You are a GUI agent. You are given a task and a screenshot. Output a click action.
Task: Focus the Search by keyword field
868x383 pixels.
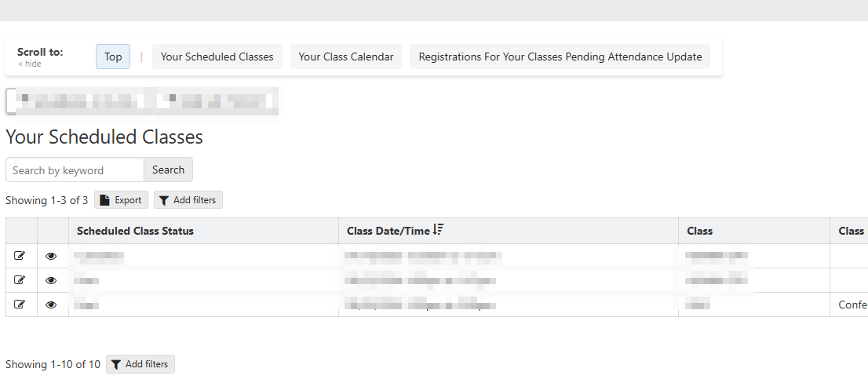coord(75,170)
